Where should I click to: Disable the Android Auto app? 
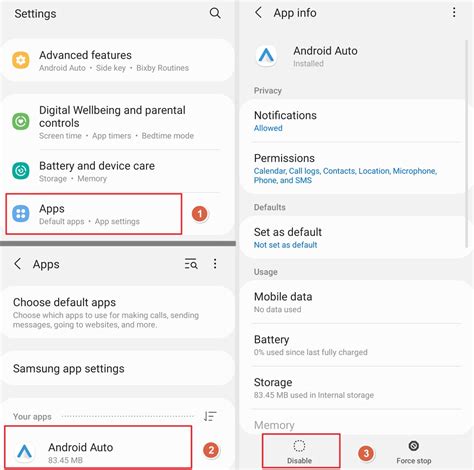(299, 452)
